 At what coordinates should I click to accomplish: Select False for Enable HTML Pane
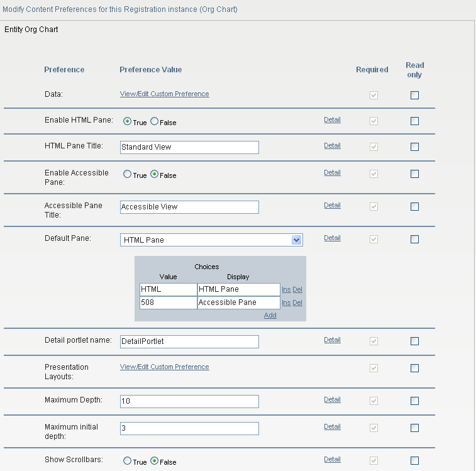(x=155, y=121)
